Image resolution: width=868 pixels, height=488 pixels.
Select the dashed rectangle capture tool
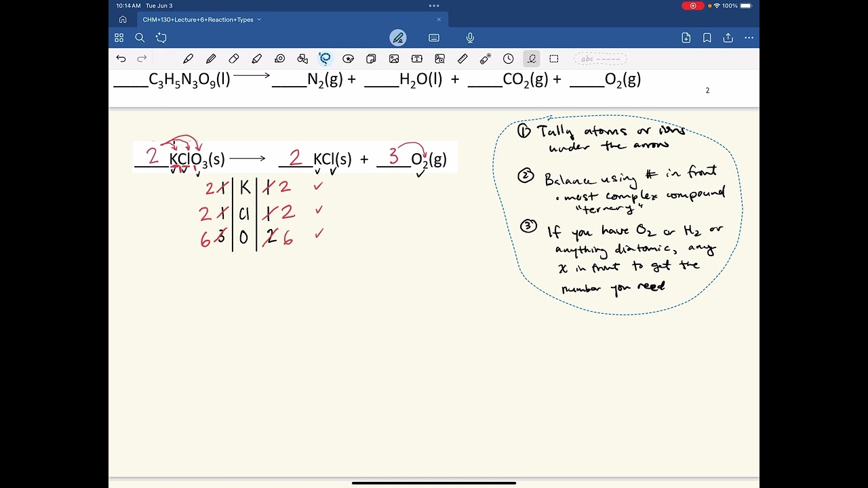(x=554, y=59)
